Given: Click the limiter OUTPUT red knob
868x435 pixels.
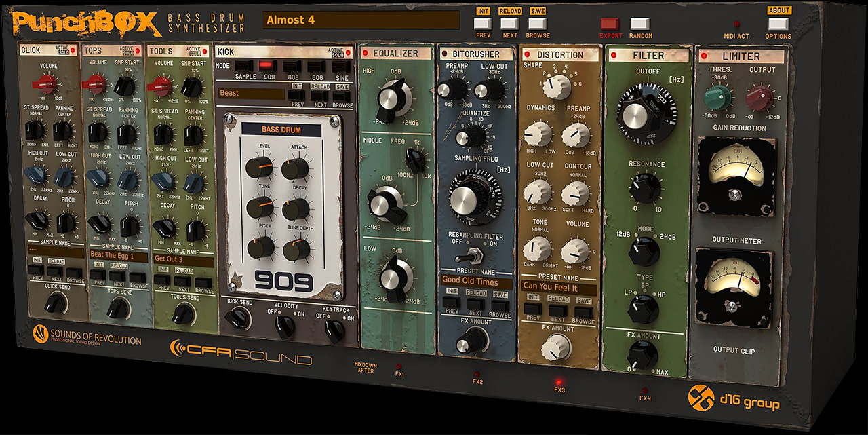Looking at the screenshot, I should 760,99.
